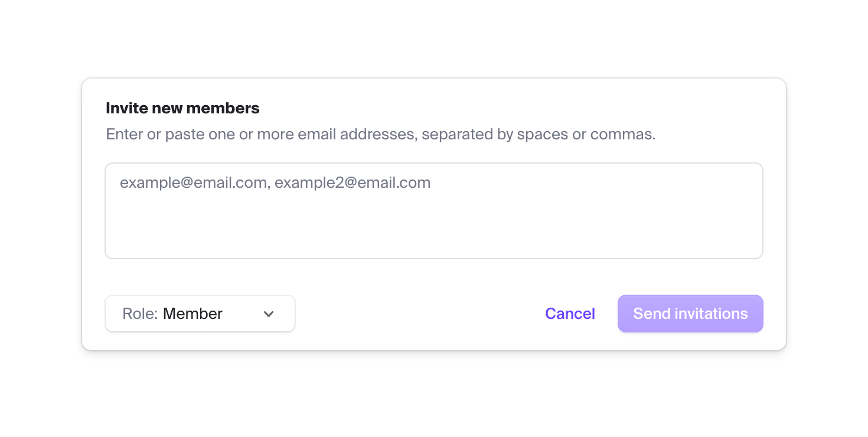Screen dimensions: 868x437
Task: Click on example2@email.com placeholder text
Action: click(353, 183)
